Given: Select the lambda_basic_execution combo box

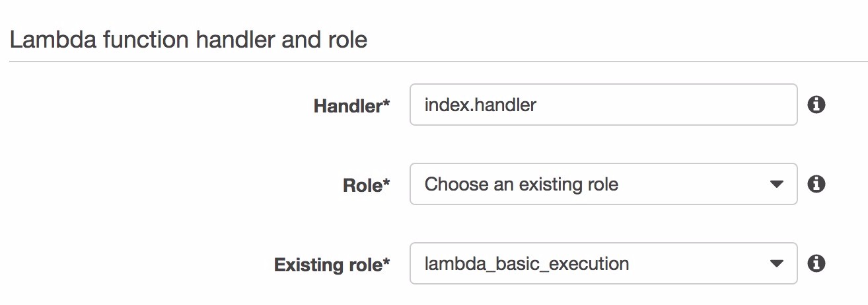Looking at the screenshot, I should [602, 264].
